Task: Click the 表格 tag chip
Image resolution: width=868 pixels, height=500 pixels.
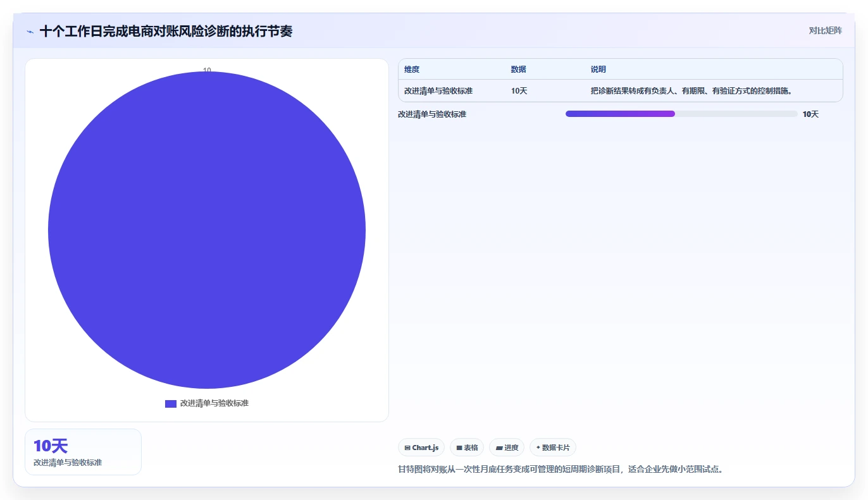Action: pos(467,448)
